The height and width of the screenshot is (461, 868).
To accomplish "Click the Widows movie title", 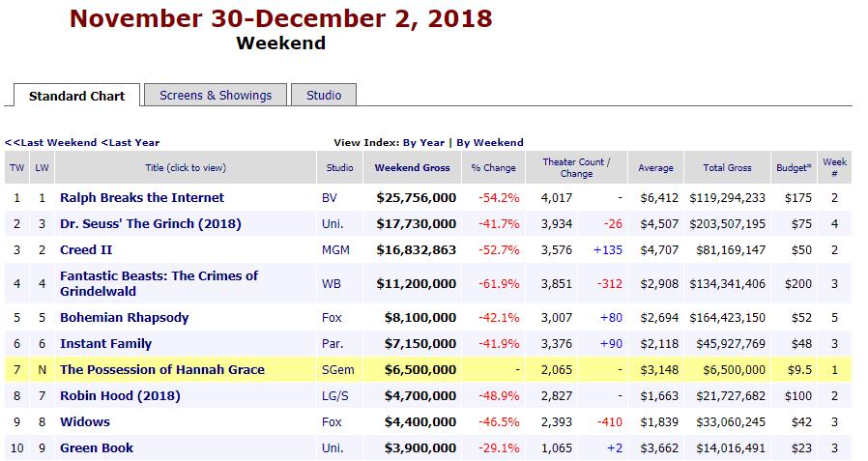I will (85, 421).
